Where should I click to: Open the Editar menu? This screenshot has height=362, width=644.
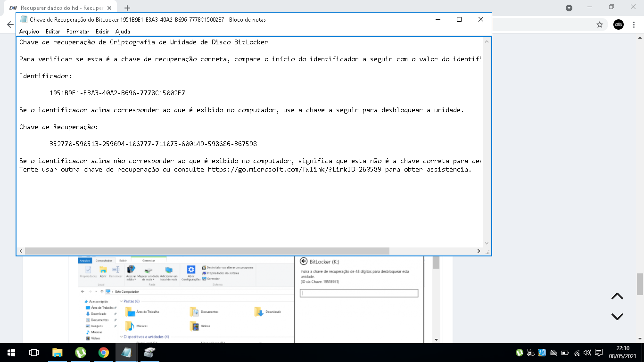[53, 32]
